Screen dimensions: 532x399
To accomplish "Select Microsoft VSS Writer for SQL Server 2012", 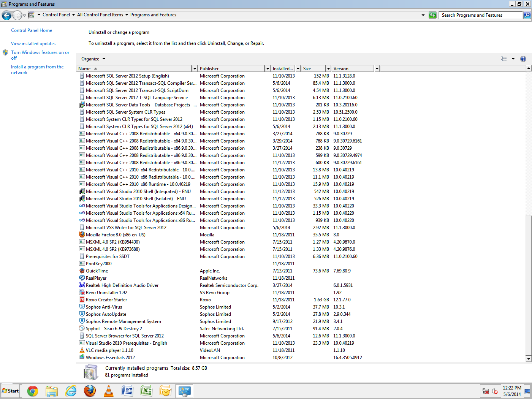I will (x=126, y=228).
